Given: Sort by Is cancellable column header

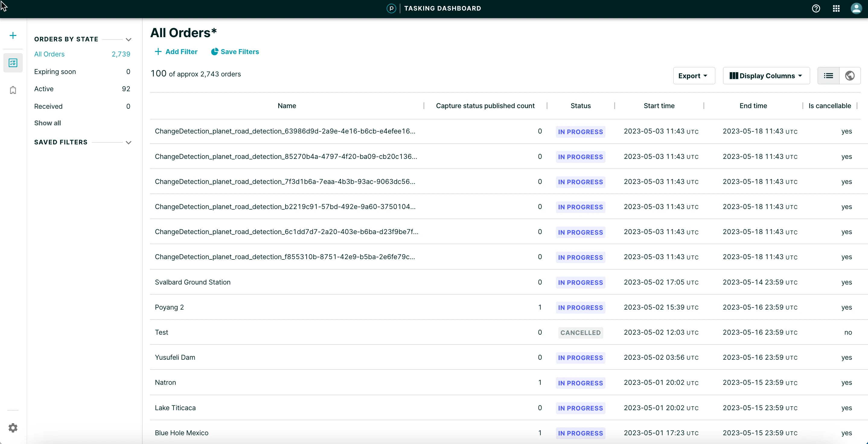Looking at the screenshot, I should point(830,105).
